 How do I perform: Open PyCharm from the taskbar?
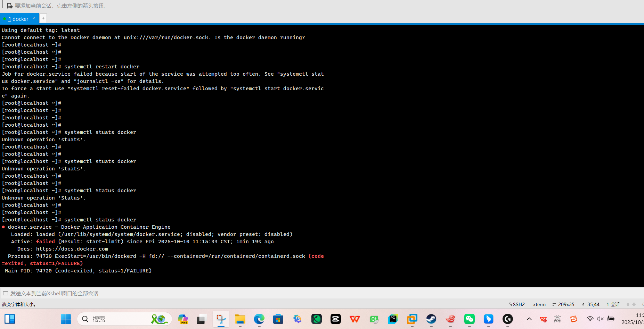(393, 319)
